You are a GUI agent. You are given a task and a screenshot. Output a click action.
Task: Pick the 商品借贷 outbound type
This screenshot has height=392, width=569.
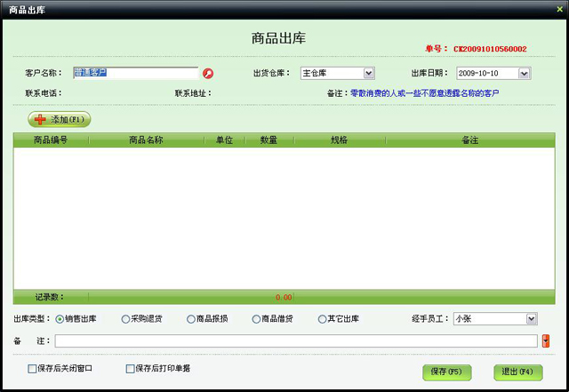257,318
